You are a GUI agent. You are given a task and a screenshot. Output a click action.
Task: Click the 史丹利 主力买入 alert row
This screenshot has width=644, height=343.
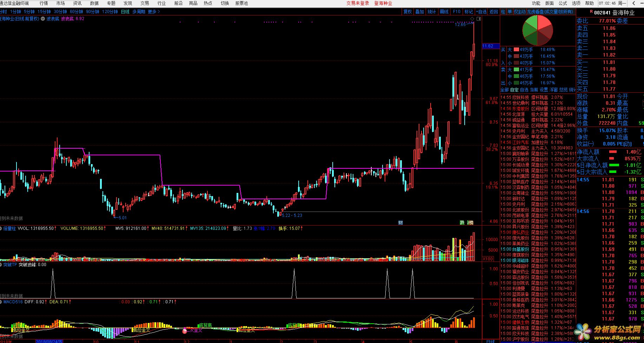(x=538, y=131)
